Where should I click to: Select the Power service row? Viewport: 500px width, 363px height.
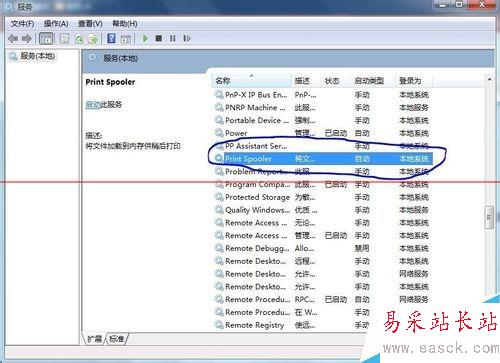click(322, 133)
